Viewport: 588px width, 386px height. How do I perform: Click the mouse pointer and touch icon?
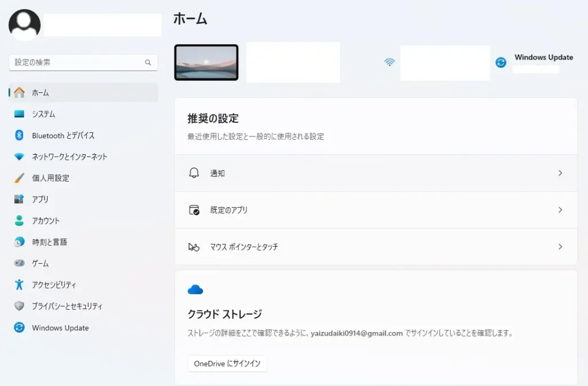tap(194, 247)
